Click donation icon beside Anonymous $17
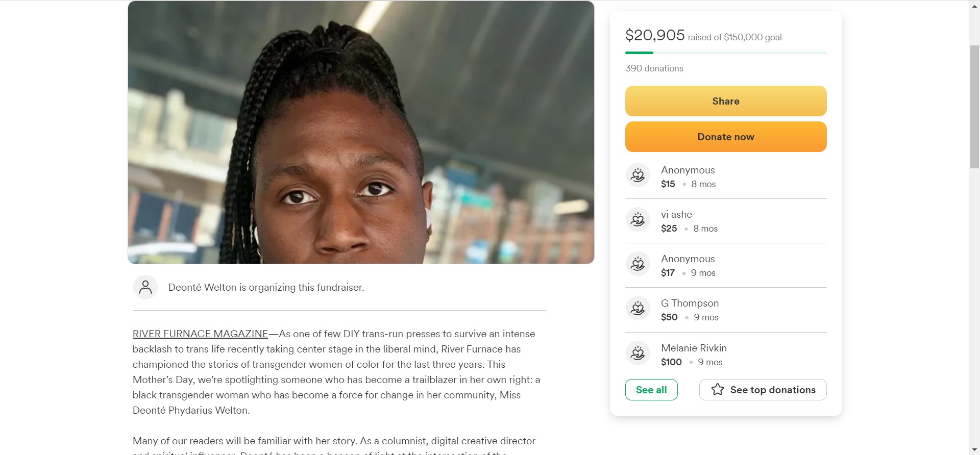Screen dimensions: 980x455 coord(638,264)
